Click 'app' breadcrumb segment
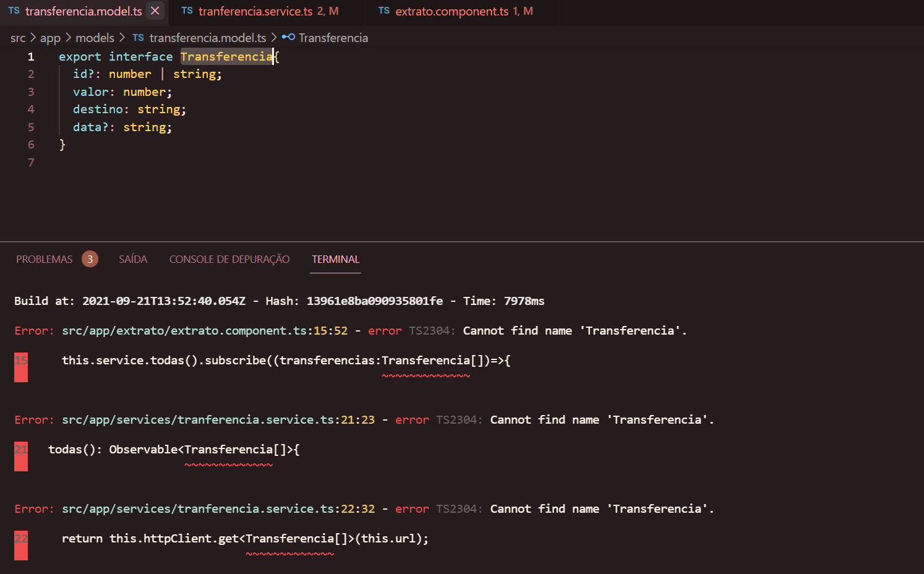Viewport: 924px width, 574px height. (x=50, y=38)
